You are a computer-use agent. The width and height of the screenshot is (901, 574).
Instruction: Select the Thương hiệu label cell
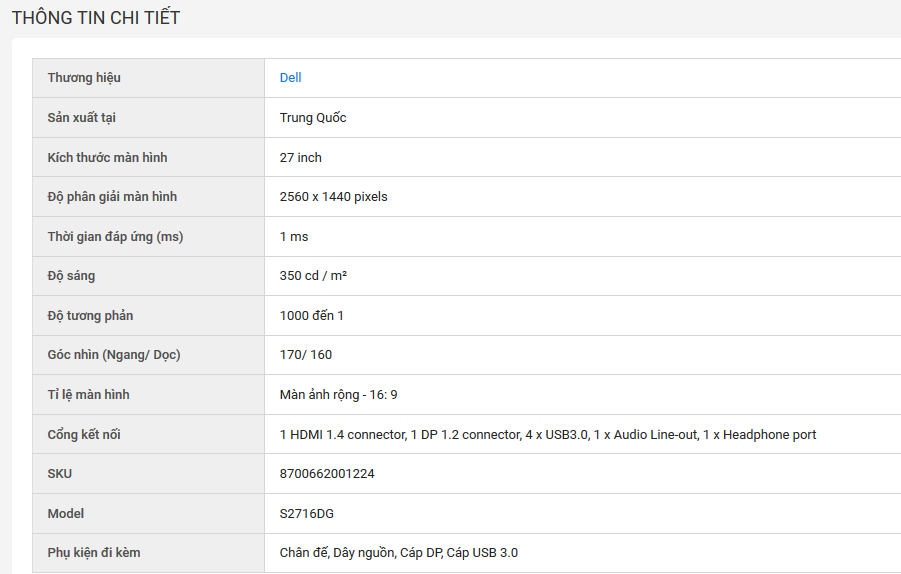point(148,78)
